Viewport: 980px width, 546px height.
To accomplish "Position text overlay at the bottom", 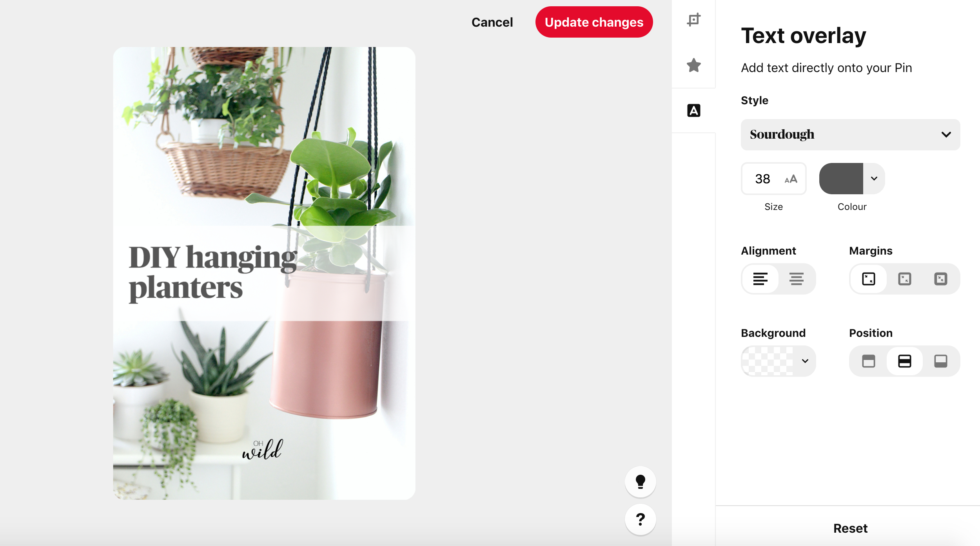I will pyautogui.click(x=940, y=361).
